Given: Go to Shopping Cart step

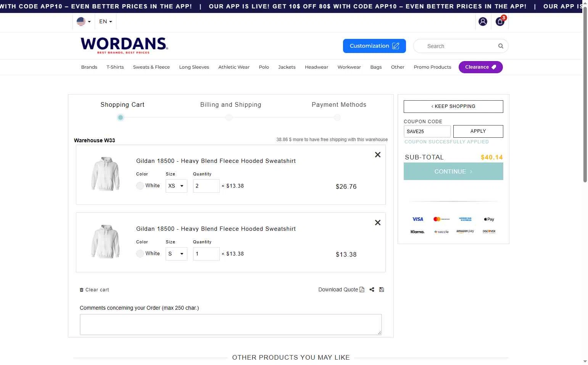Looking at the screenshot, I should click(x=122, y=105).
